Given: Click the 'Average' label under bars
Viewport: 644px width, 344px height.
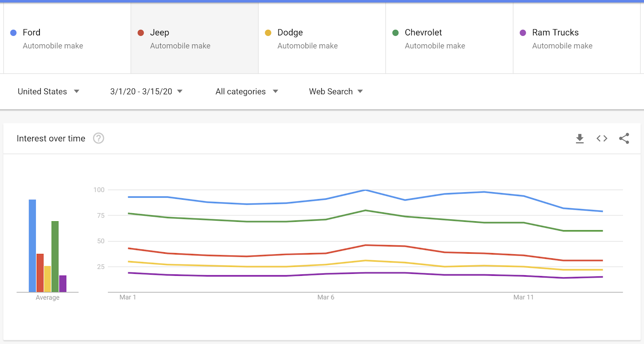Looking at the screenshot, I should (47, 297).
